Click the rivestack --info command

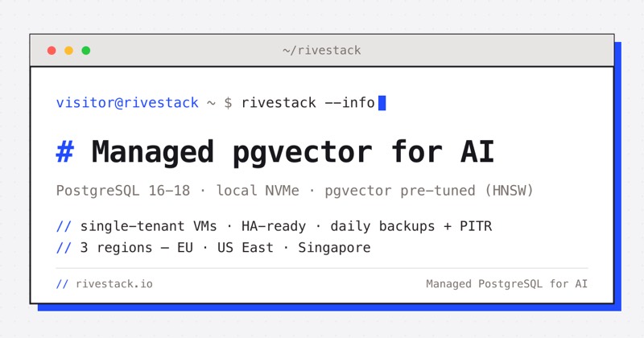coord(308,103)
